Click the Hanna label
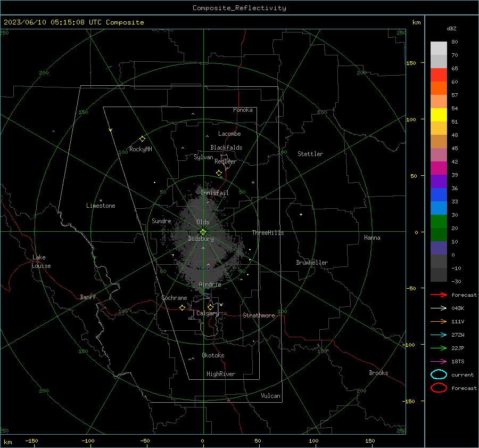 372,238
